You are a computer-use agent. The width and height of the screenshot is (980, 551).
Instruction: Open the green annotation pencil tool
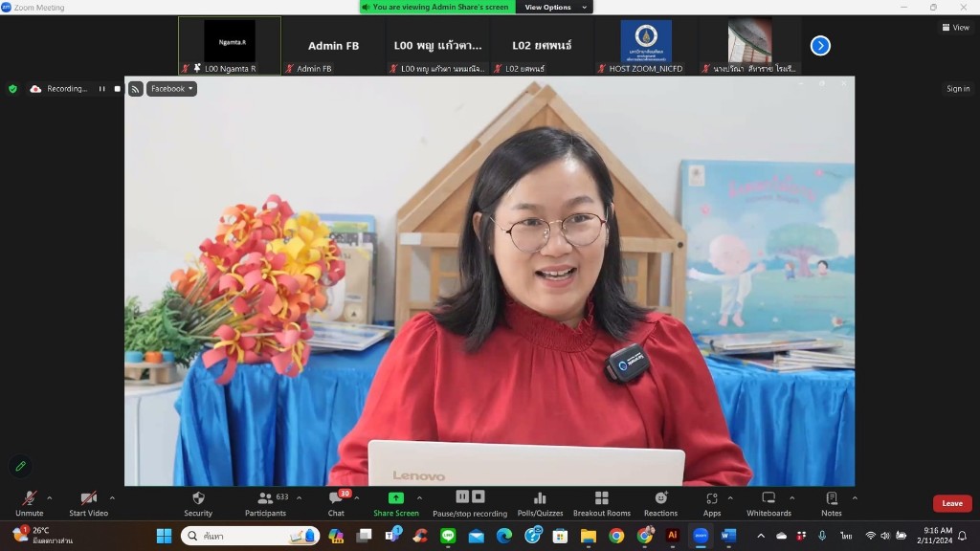21,466
